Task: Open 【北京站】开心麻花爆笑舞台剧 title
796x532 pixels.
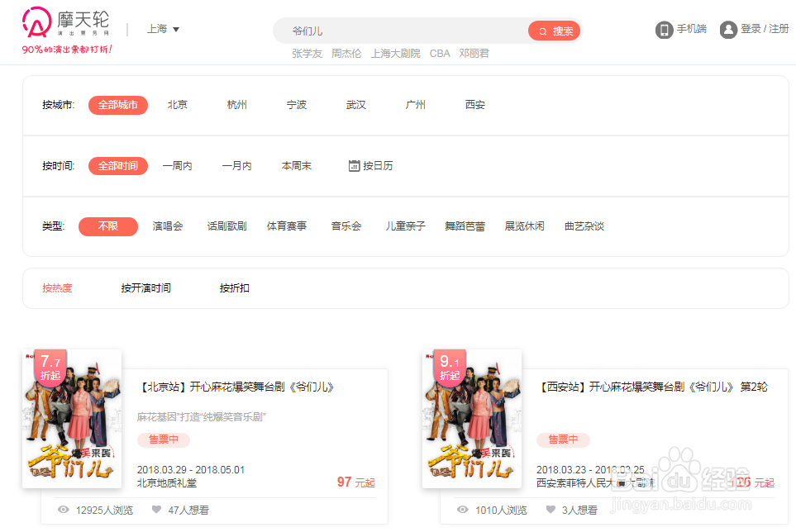Action: pyautogui.click(x=236, y=387)
